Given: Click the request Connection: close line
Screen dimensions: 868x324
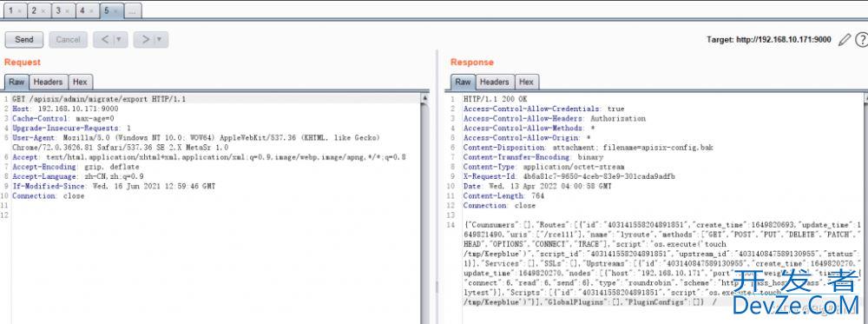Looking at the screenshot, I should [48, 196].
